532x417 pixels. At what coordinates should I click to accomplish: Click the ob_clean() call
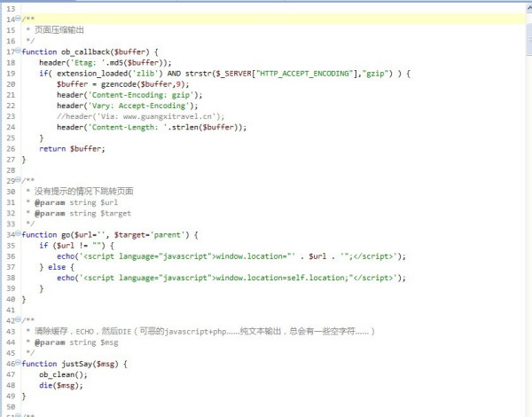pyautogui.click(x=63, y=374)
